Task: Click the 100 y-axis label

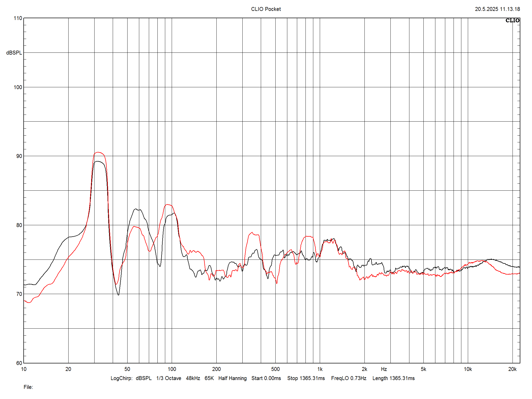Action: click(18, 87)
